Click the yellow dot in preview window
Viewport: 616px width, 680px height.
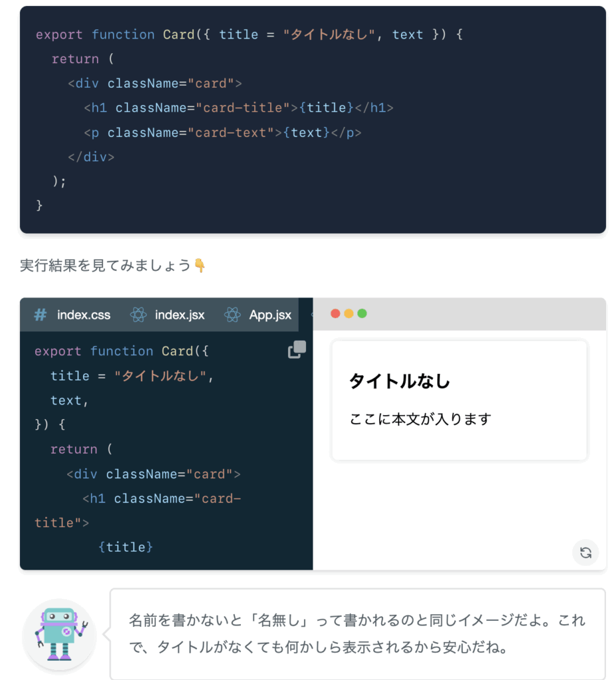348,313
